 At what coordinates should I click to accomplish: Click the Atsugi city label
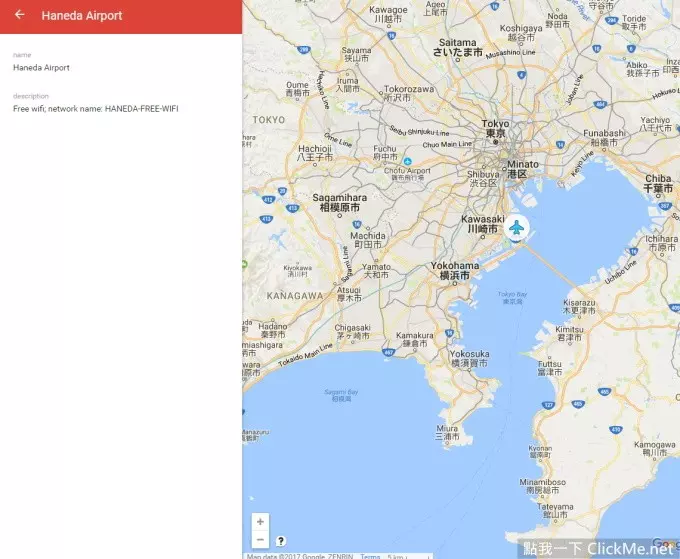click(349, 294)
